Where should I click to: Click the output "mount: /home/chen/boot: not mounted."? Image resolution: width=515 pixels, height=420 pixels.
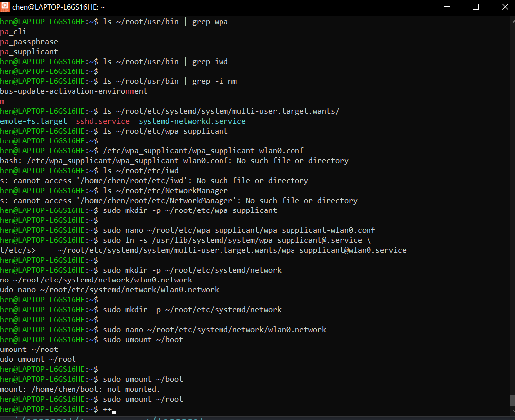point(80,389)
